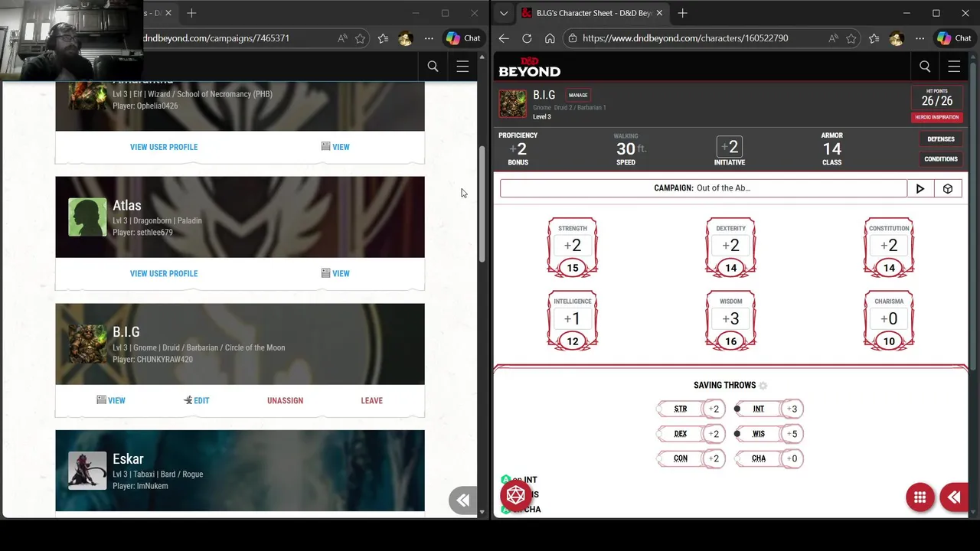Go back in the character sheet browser
Image resolution: width=980 pixels, height=551 pixels.
(504, 38)
